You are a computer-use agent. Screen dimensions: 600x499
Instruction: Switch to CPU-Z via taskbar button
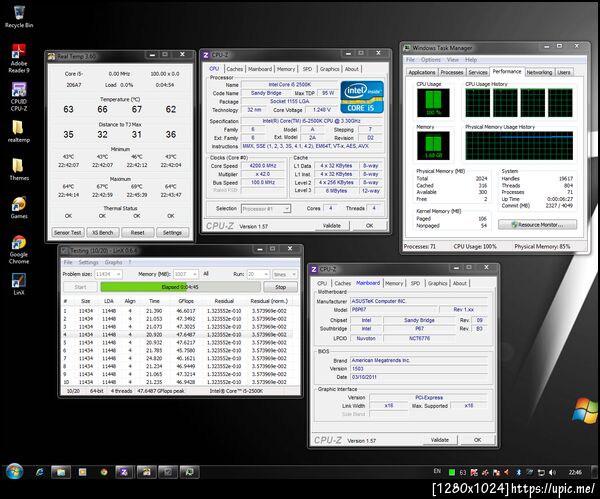124,472
